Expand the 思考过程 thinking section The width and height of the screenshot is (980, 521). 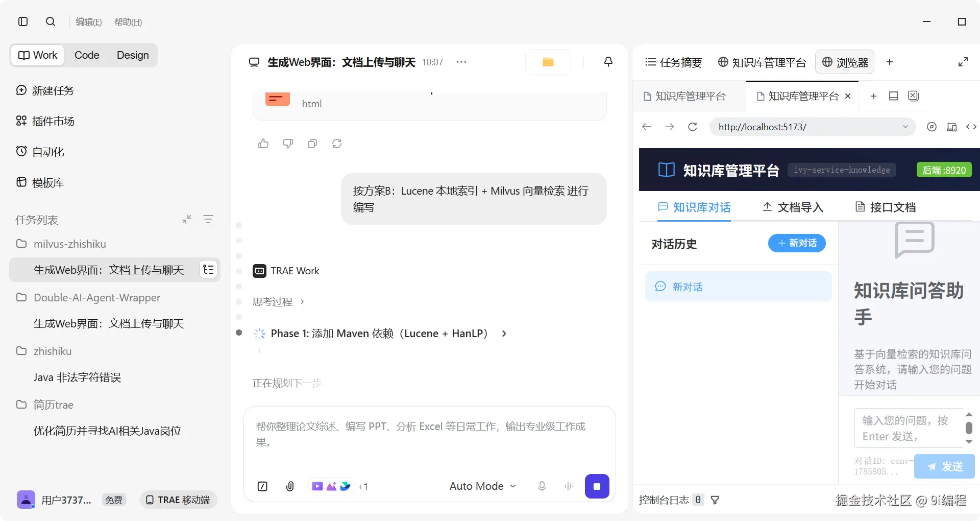[x=278, y=301]
